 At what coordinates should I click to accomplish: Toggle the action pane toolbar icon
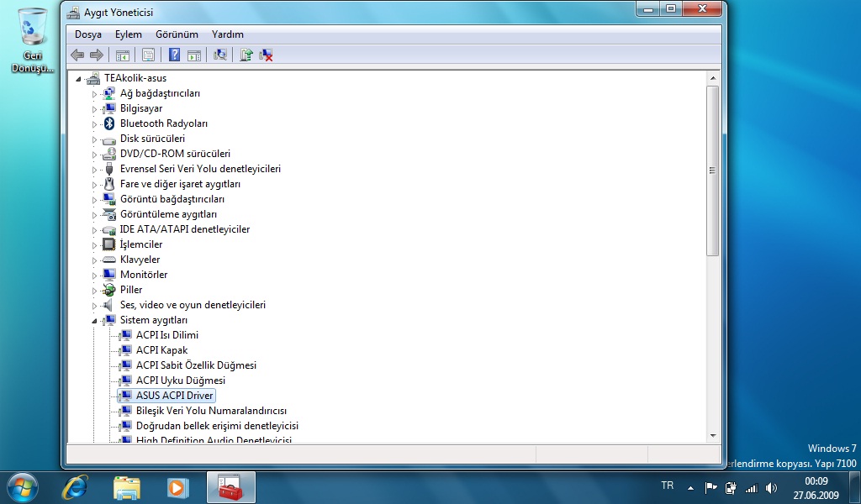pyautogui.click(x=194, y=55)
